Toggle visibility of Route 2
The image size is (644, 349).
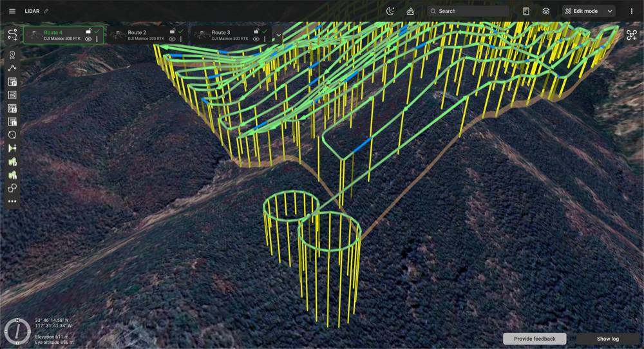[x=172, y=39]
